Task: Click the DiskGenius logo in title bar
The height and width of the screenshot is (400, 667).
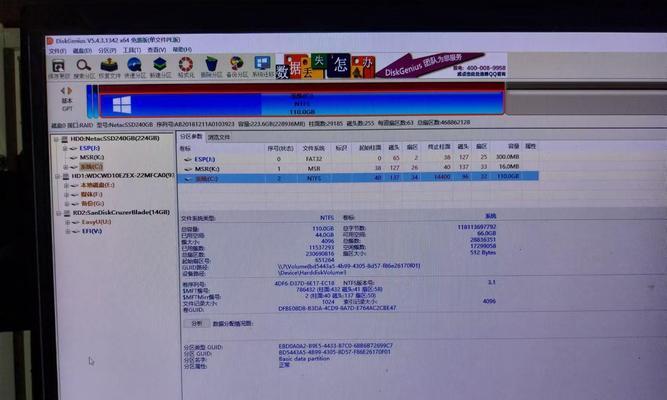Action: tap(50, 41)
